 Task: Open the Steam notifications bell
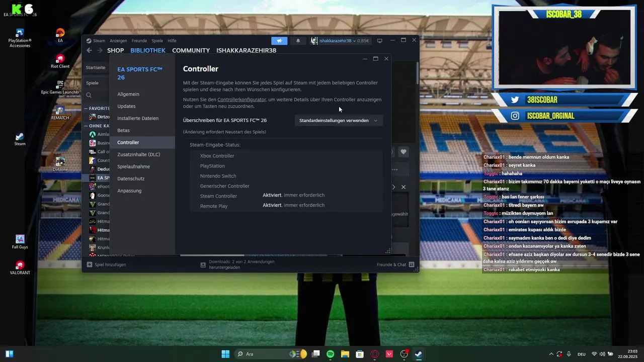point(298,41)
